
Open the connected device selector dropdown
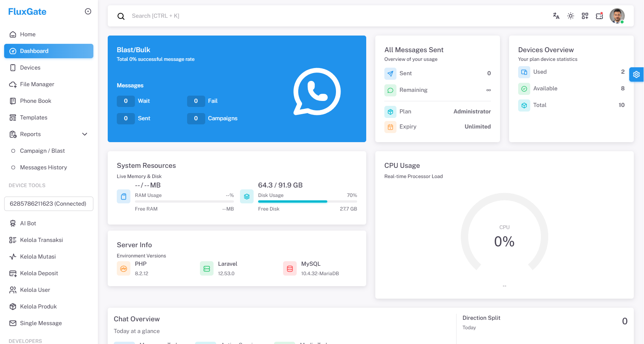click(x=49, y=204)
